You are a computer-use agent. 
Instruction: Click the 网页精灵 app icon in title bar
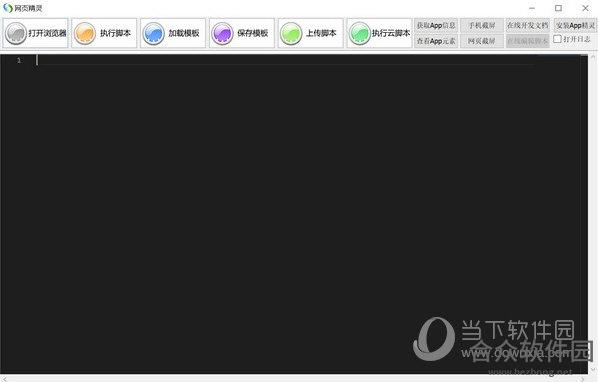pos(8,8)
